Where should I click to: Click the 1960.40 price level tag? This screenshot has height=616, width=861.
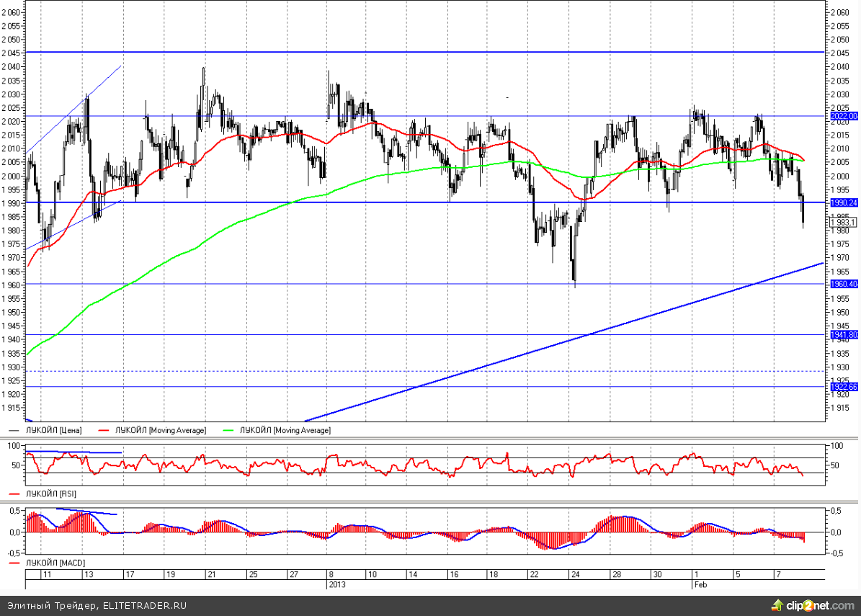(x=844, y=284)
